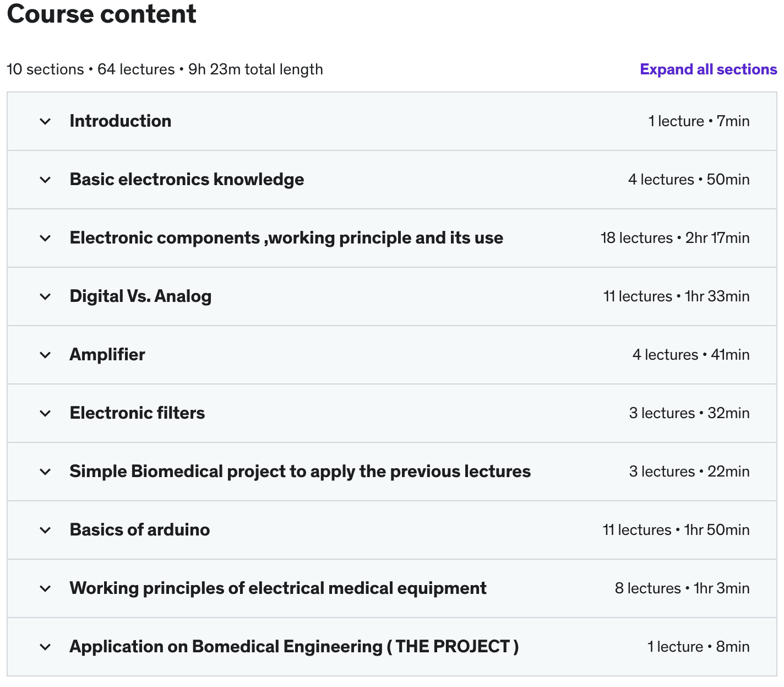The image size is (784, 687).
Task: Click the chevron beside Electronic filters
Action: (46, 413)
